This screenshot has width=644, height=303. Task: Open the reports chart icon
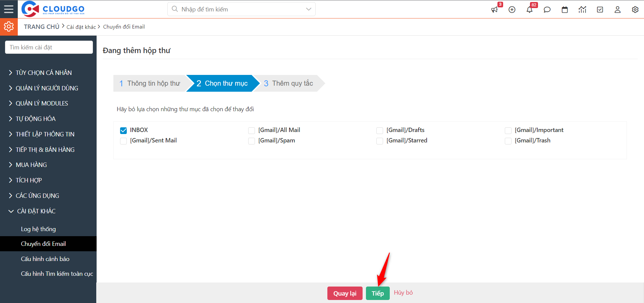582,10
